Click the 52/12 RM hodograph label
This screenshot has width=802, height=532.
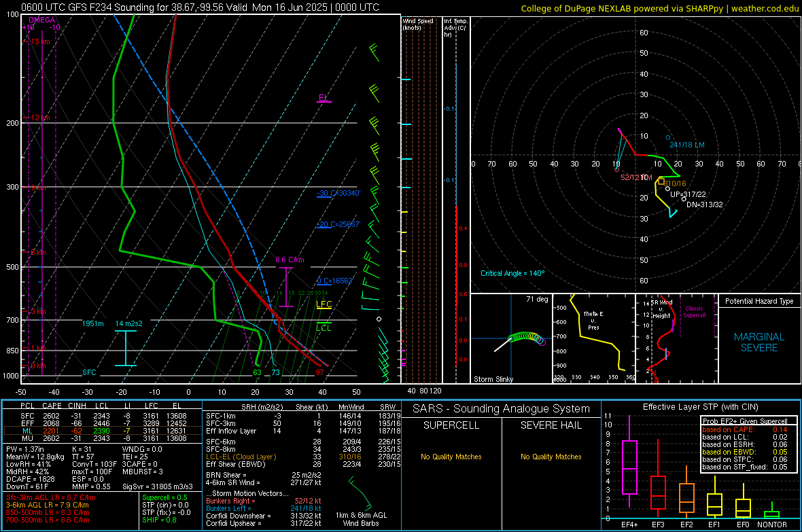(636, 177)
